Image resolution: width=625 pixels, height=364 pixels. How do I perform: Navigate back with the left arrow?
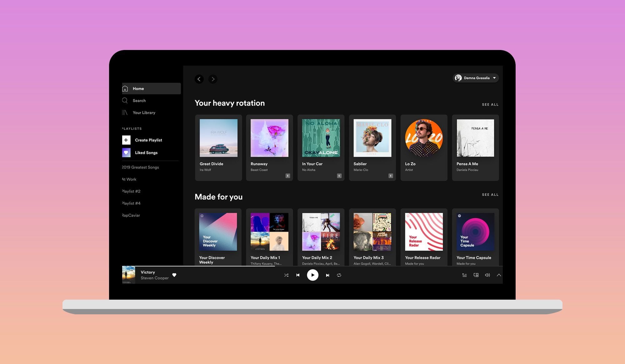(x=199, y=79)
